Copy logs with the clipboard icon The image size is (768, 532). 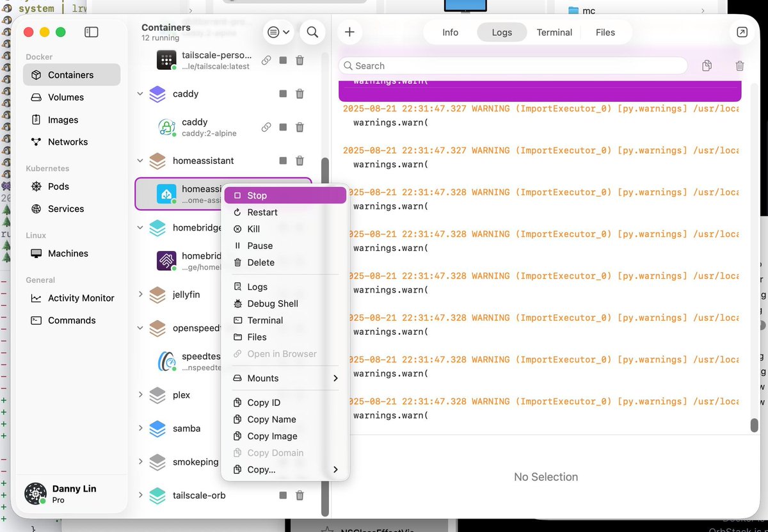707,65
